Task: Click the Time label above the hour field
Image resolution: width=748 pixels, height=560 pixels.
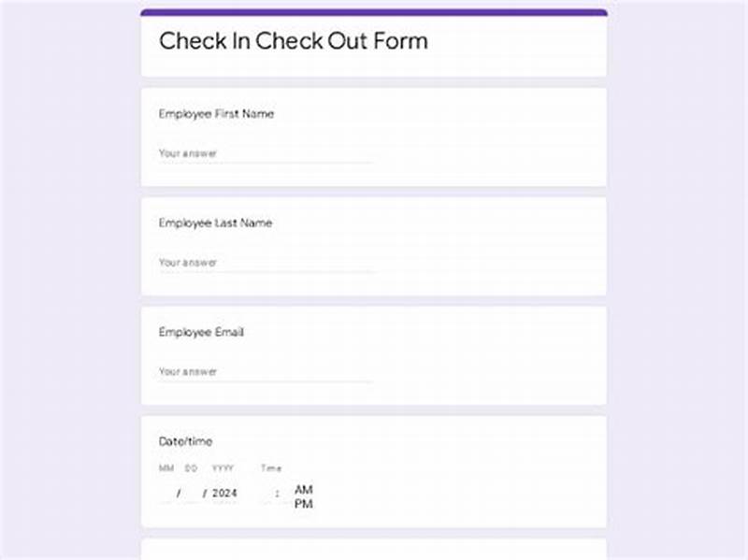Action: 270,467
